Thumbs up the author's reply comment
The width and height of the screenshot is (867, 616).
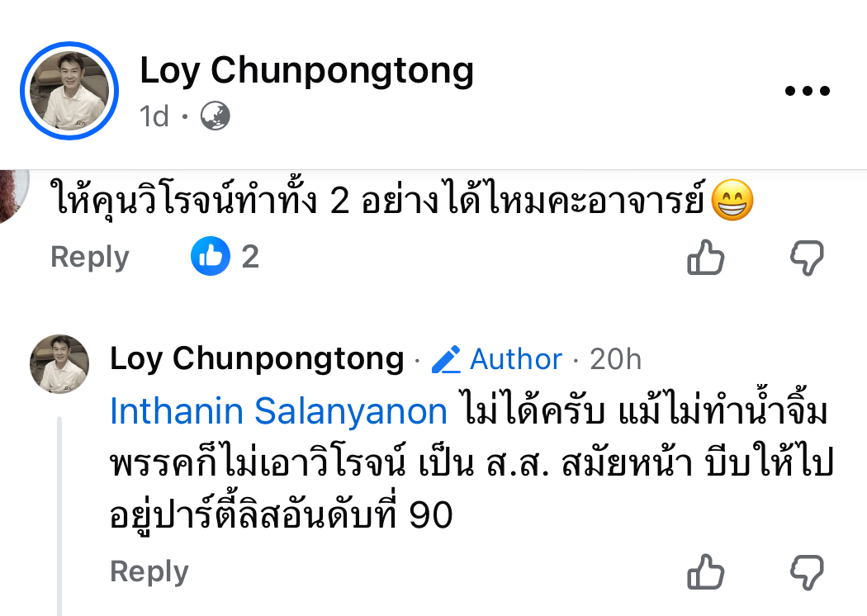706,572
